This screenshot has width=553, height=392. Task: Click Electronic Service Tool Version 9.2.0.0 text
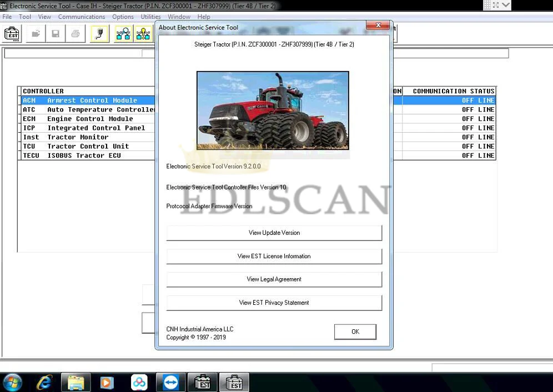pyautogui.click(x=213, y=166)
